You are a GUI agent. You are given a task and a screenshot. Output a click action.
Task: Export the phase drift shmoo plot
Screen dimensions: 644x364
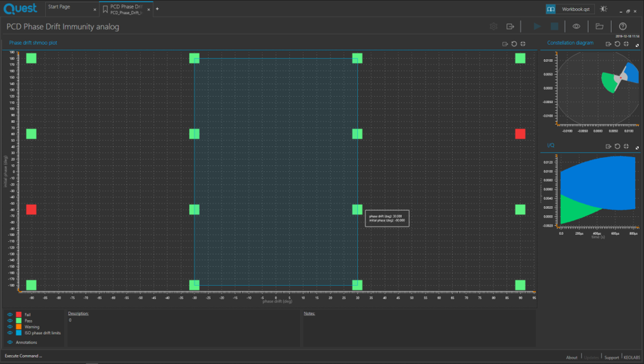[x=505, y=44]
